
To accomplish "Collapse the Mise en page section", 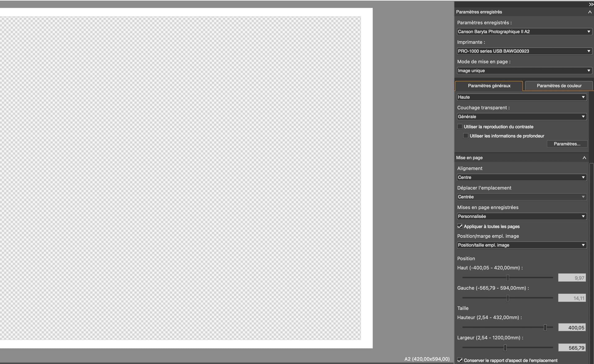I will click(584, 158).
